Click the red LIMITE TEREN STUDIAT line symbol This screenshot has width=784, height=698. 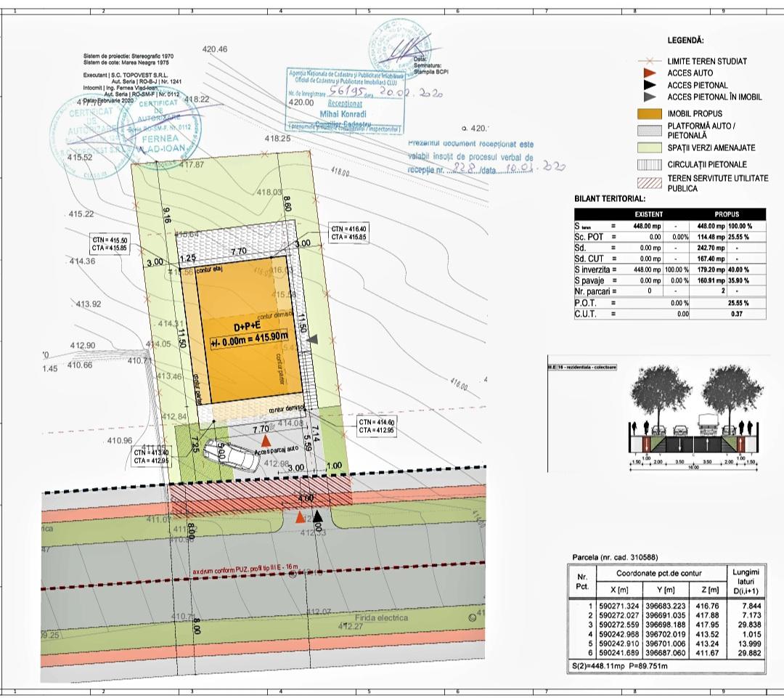(650, 62)
